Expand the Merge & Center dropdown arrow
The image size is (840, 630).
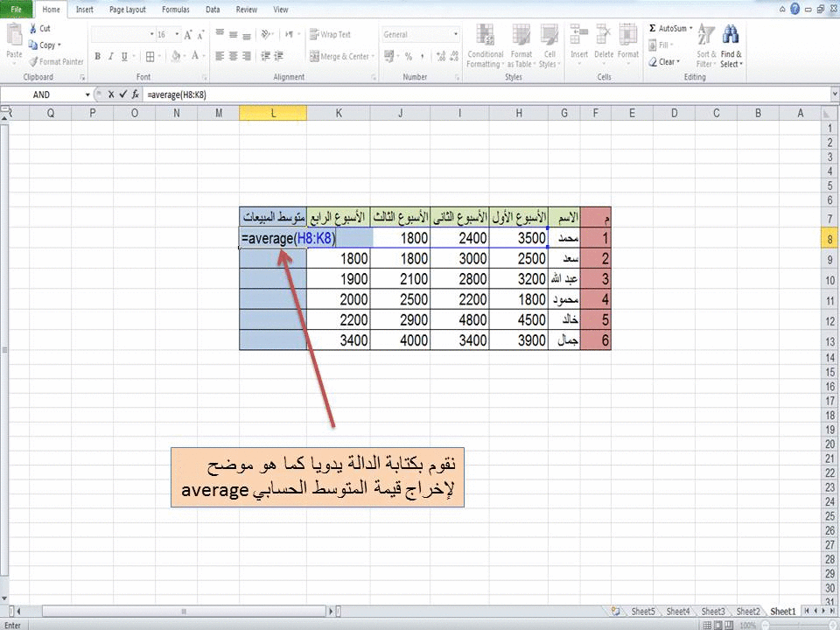373,56
